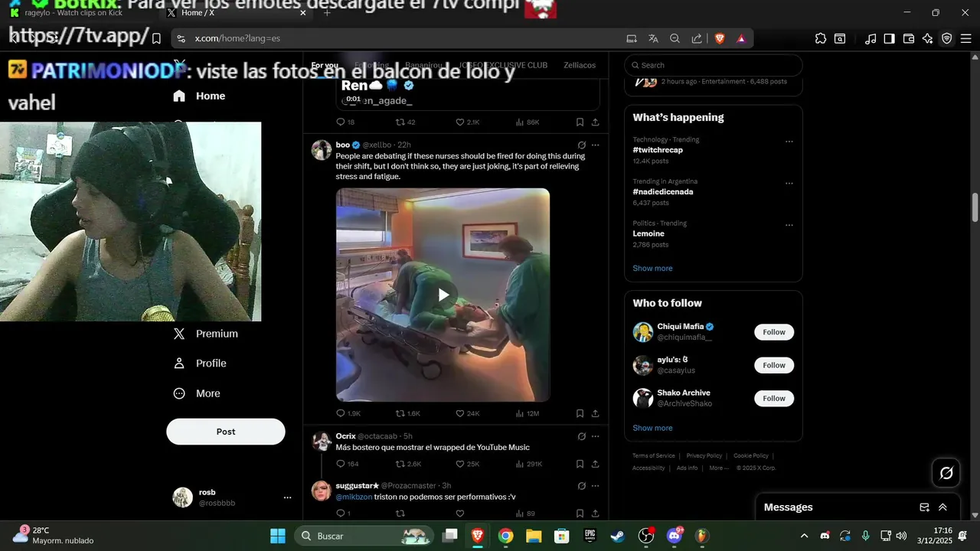This screenshot has height=551, width=980.
Task: Open Premium in X sidebar
Action: [x=205, y=334]
